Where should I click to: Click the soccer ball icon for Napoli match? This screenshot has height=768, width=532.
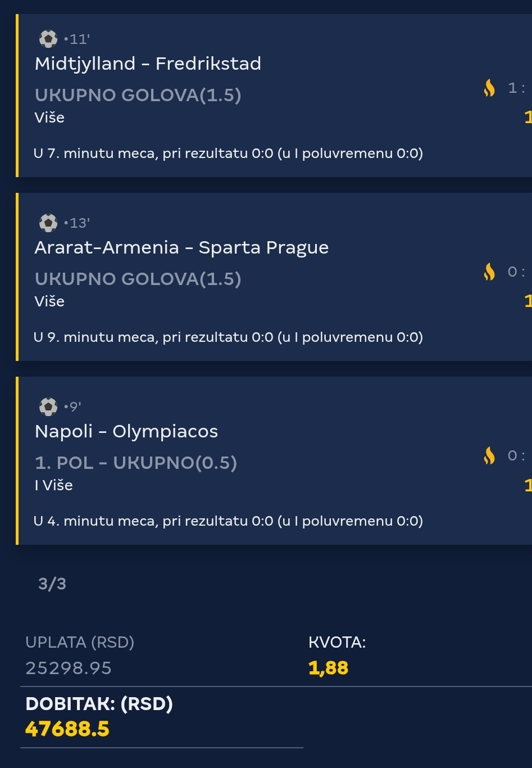48,406
